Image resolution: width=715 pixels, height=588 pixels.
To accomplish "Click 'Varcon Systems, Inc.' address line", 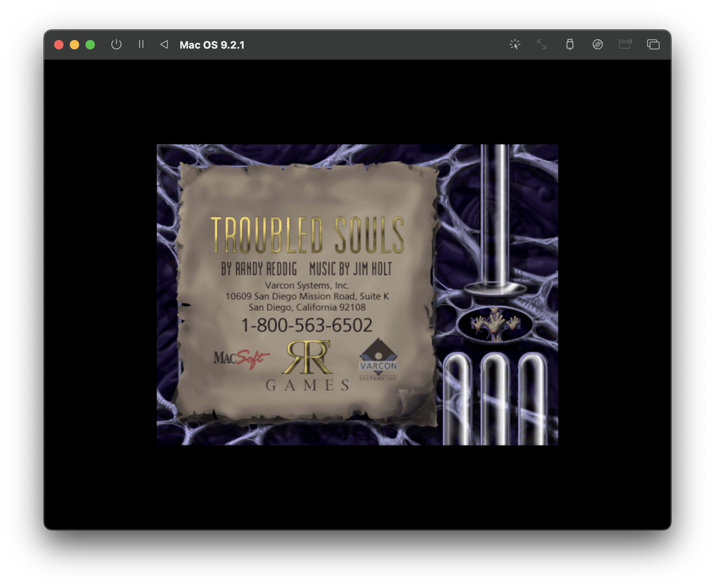I will coord(307,285).
